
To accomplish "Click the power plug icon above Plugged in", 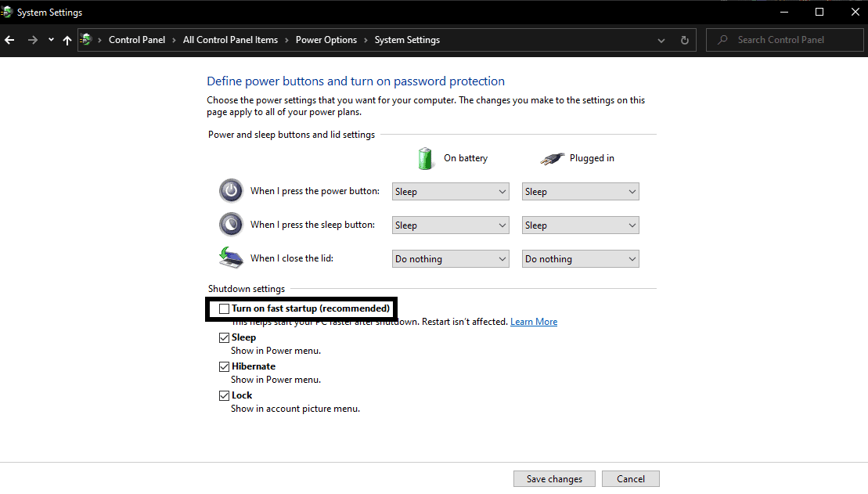I will 551,158.
